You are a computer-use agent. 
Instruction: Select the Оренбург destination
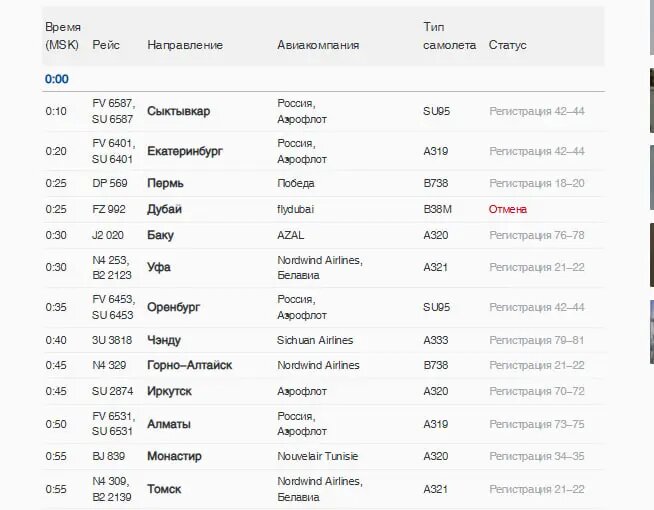point(176,307)
